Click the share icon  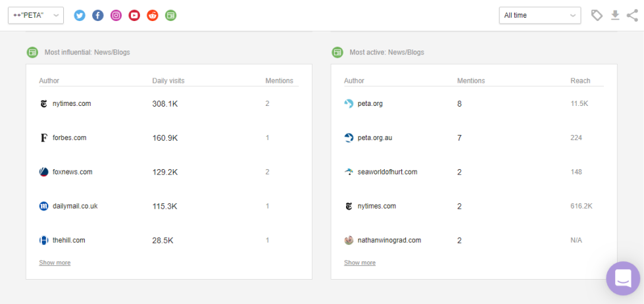pyautogui.click(x=632, y=15)
